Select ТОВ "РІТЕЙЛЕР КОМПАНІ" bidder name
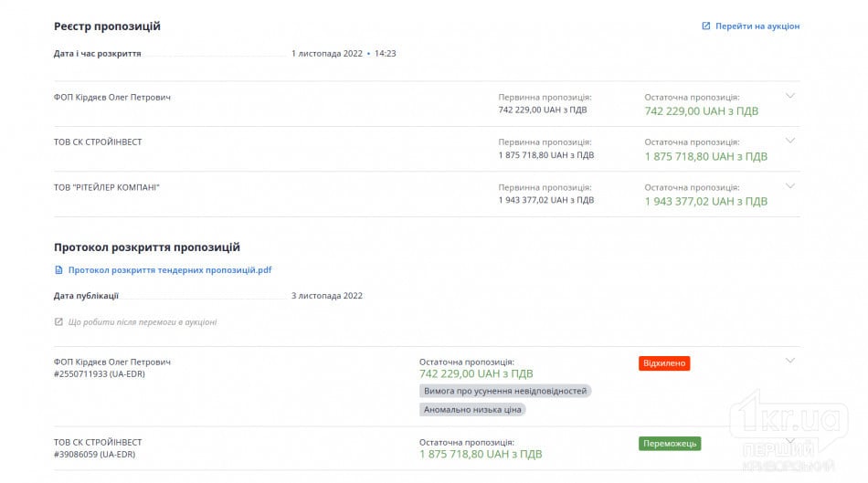 click(106, 187)
